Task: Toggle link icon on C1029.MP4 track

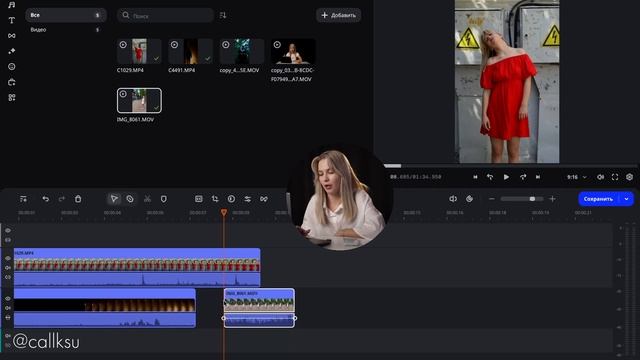Action: click(8, 277)
